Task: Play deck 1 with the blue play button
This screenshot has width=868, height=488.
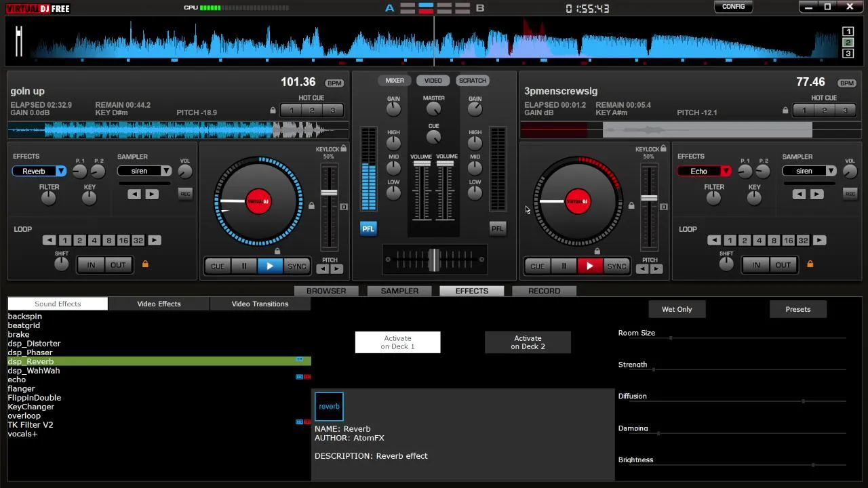Action: pos(270,266)
